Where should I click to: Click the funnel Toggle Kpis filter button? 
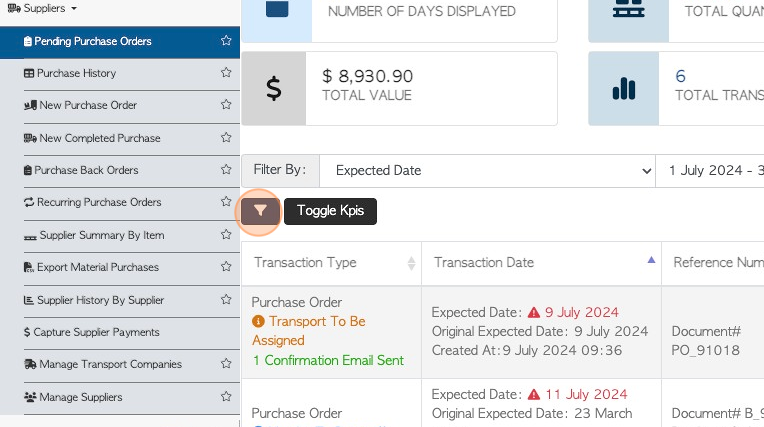click(260, 211)
